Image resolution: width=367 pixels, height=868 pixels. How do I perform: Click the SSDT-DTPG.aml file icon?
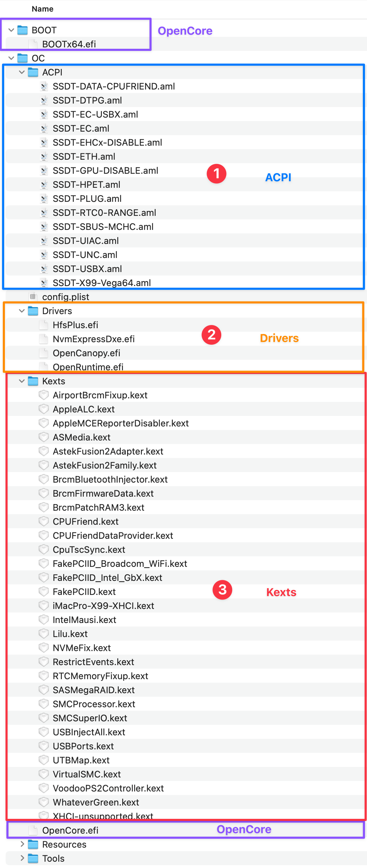pyautogui.click(x=44, y=100)
